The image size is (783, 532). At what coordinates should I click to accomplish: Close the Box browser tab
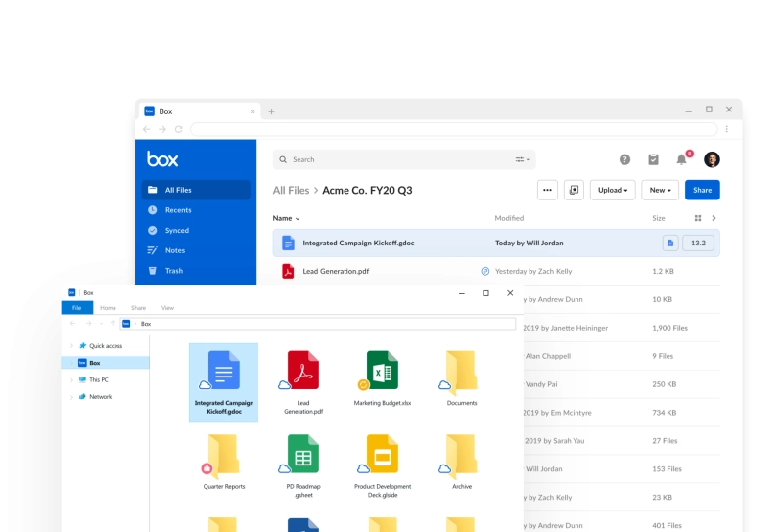point(253,111)
